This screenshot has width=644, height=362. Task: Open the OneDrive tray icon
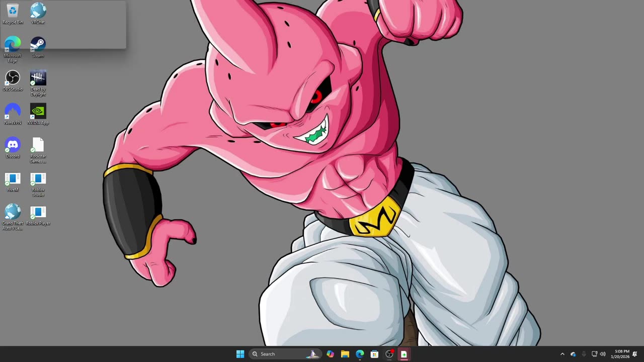coord(573,354)
